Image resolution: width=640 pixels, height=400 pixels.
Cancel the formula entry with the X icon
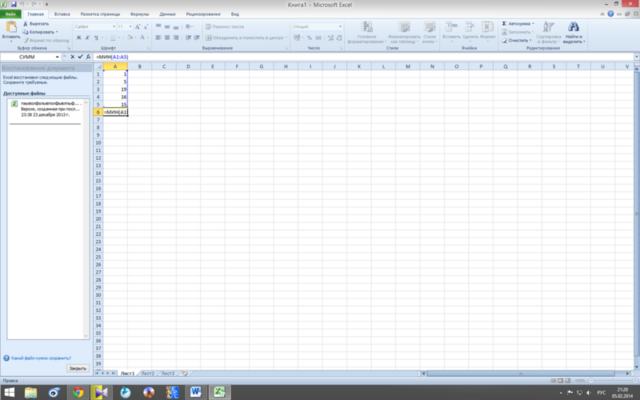coord(72,57)
